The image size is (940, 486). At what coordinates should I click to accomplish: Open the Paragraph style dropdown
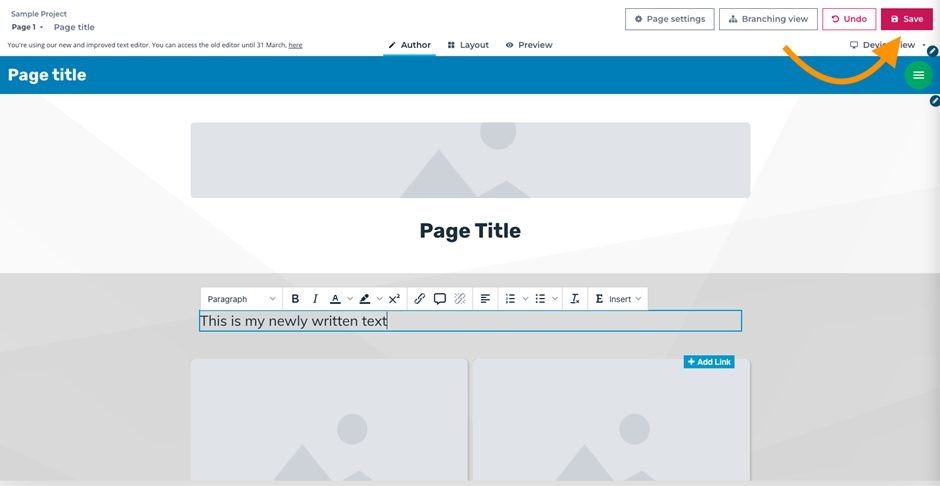point(242,299)
